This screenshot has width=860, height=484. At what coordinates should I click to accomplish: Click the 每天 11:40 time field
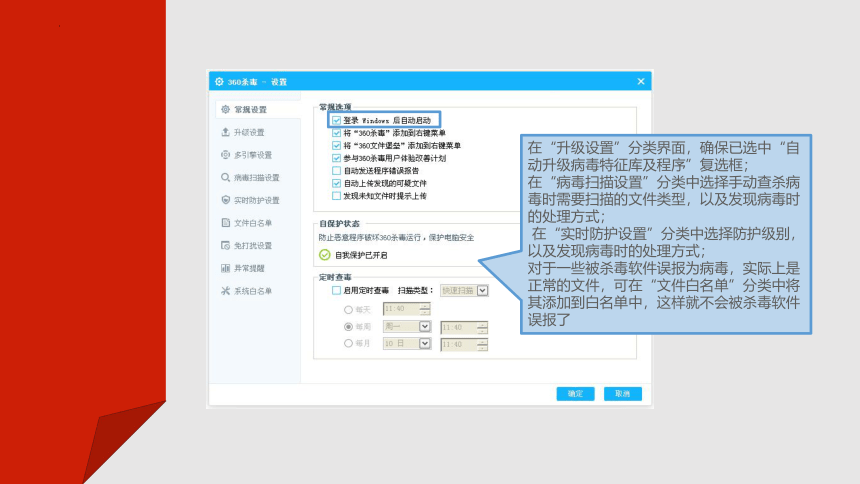402,309
